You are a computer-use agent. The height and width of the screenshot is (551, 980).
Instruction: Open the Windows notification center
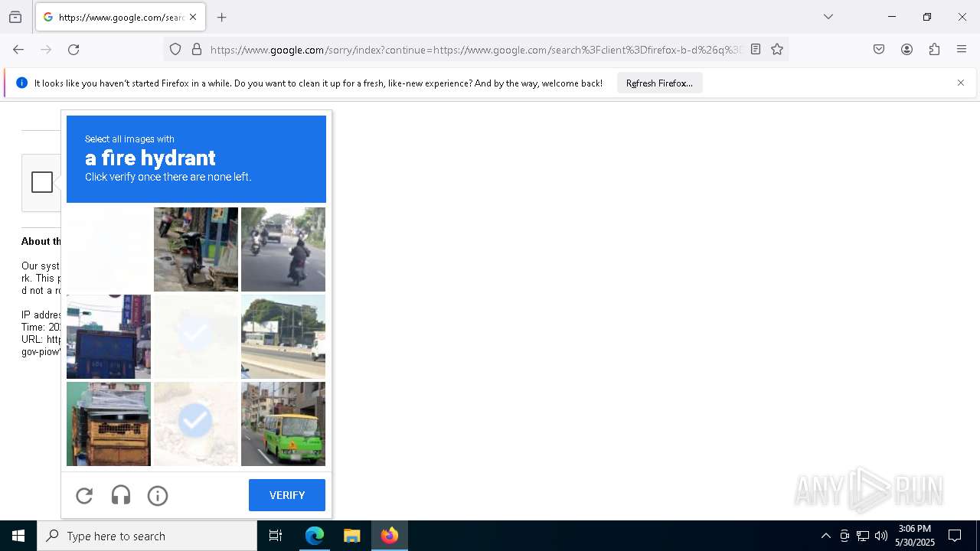955,536
